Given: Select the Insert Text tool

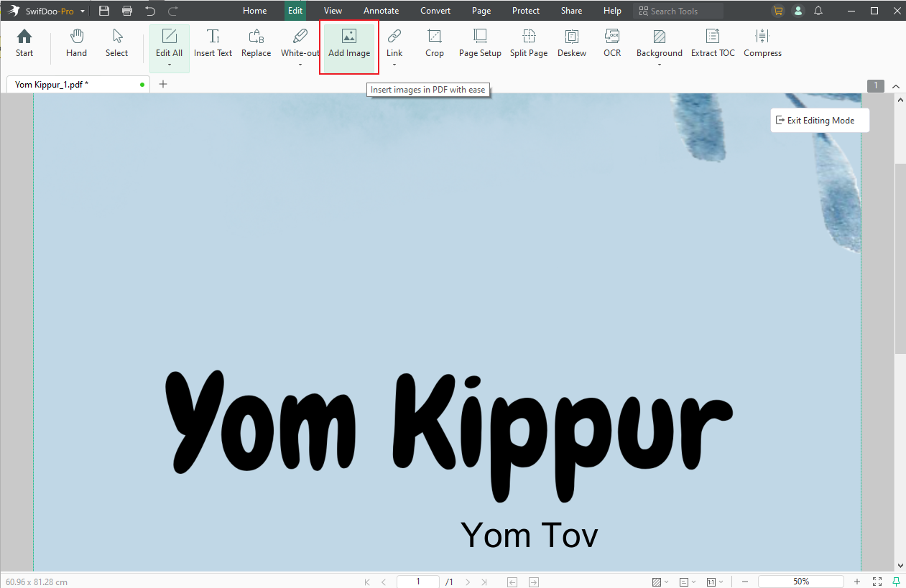Looking at the screenshot, I should pos(213,42).
